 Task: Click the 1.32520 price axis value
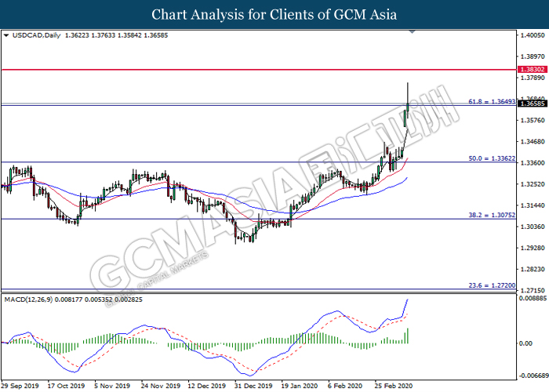(x=533, y=184)
